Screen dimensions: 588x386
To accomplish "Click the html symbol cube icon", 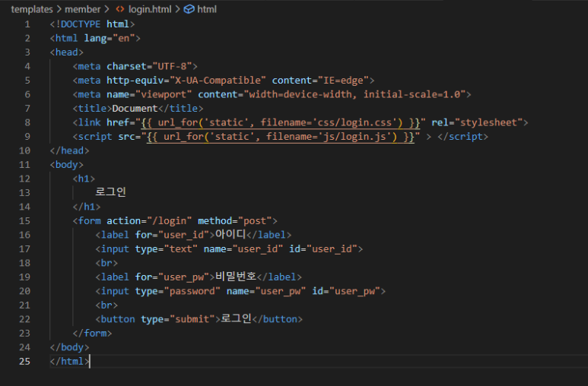I will point(189,9).
